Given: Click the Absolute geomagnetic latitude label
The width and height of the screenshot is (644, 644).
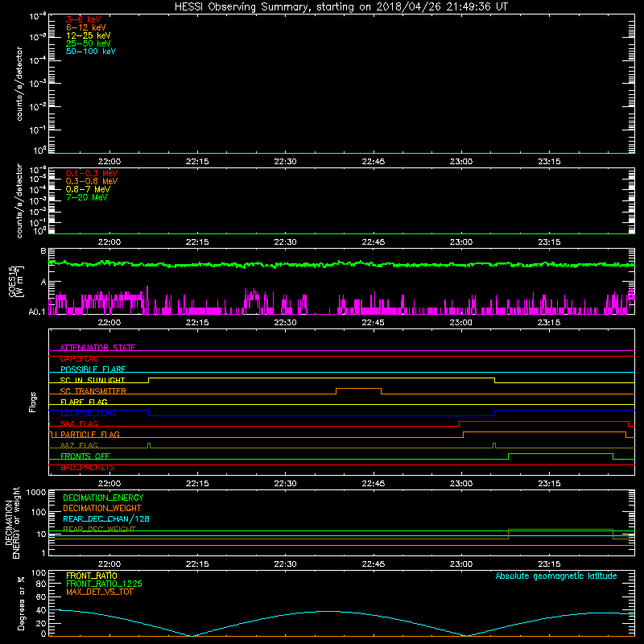Looking at the screenshot, I should click(556, 576).
